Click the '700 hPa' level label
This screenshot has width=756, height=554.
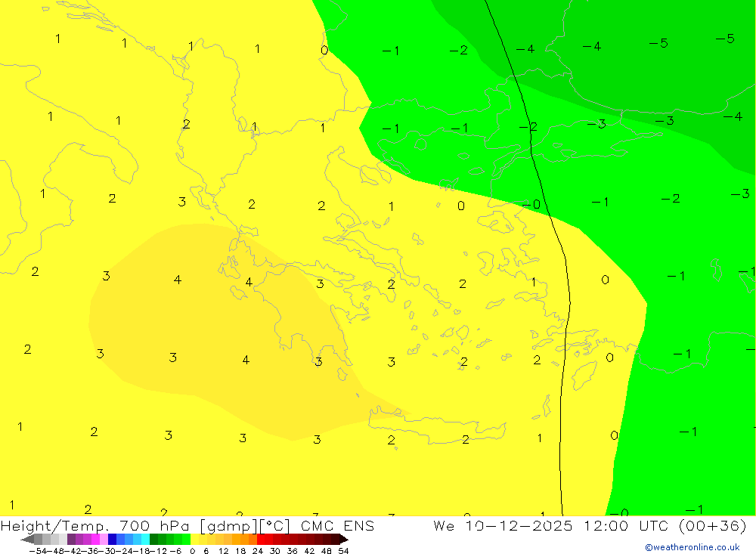(x=155, y=525)
